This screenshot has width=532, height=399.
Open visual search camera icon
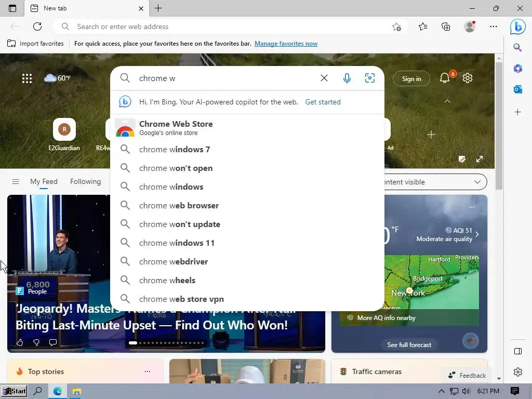click(x=370, y=78)
